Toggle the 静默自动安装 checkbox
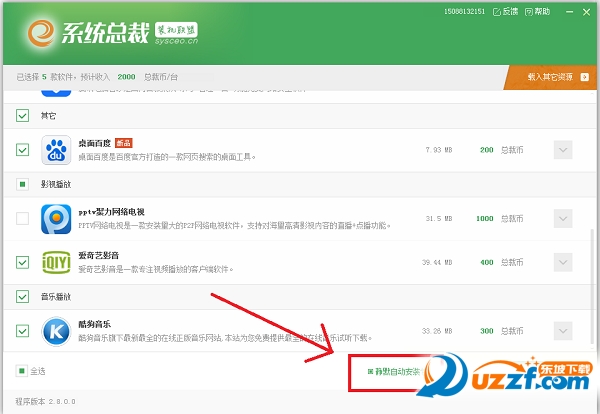The image size is (600, 414). (x=370, y=372)
